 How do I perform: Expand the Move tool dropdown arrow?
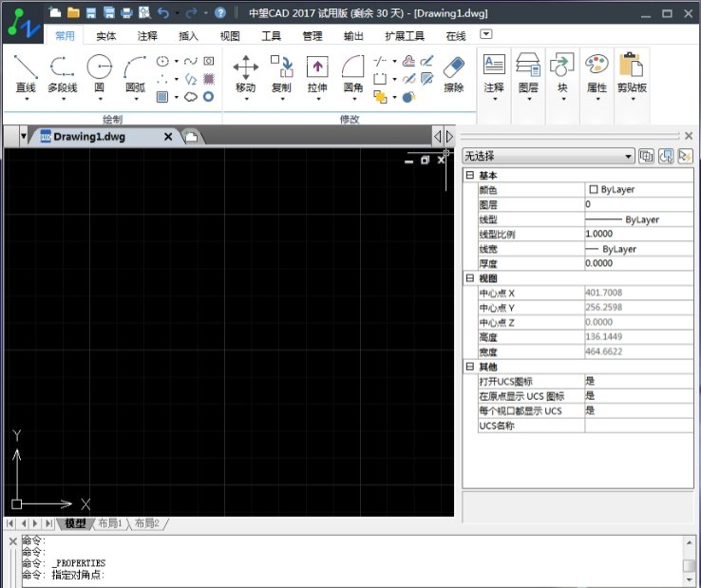click(246, 100)
